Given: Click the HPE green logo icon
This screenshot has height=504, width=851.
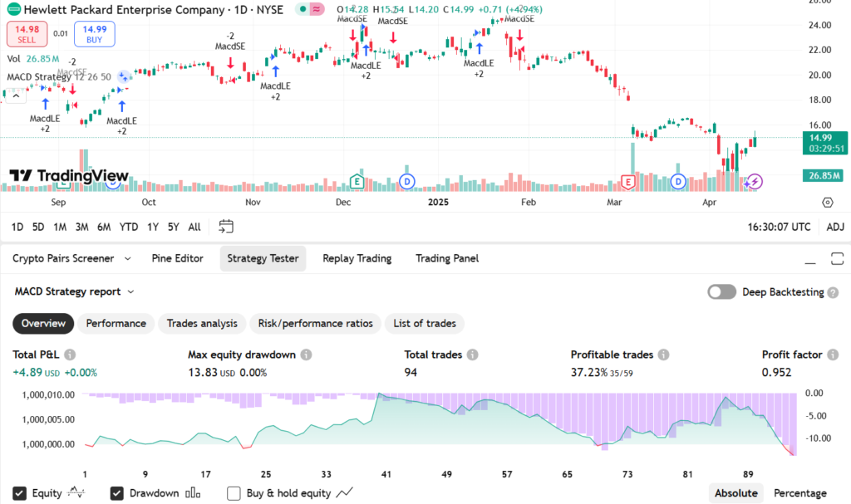Looking at the screenshot, I should (x=13, y=9).
